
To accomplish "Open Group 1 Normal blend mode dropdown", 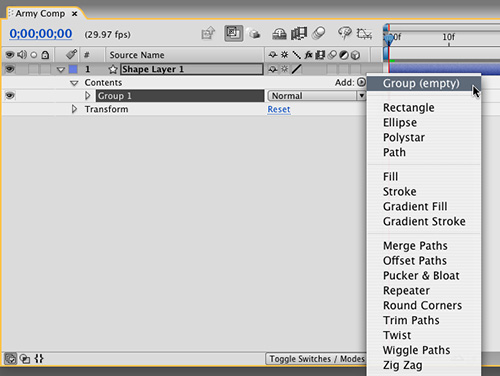I will click(317, 96).
